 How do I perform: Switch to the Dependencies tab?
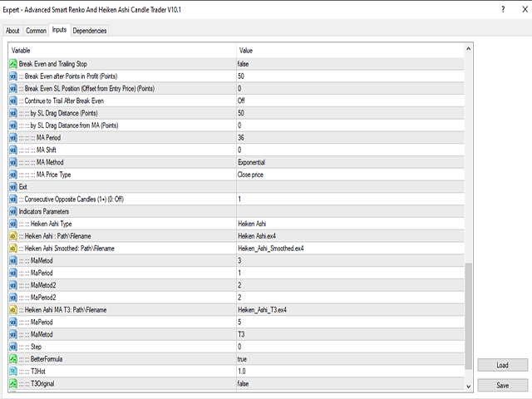tap(90, 31)
